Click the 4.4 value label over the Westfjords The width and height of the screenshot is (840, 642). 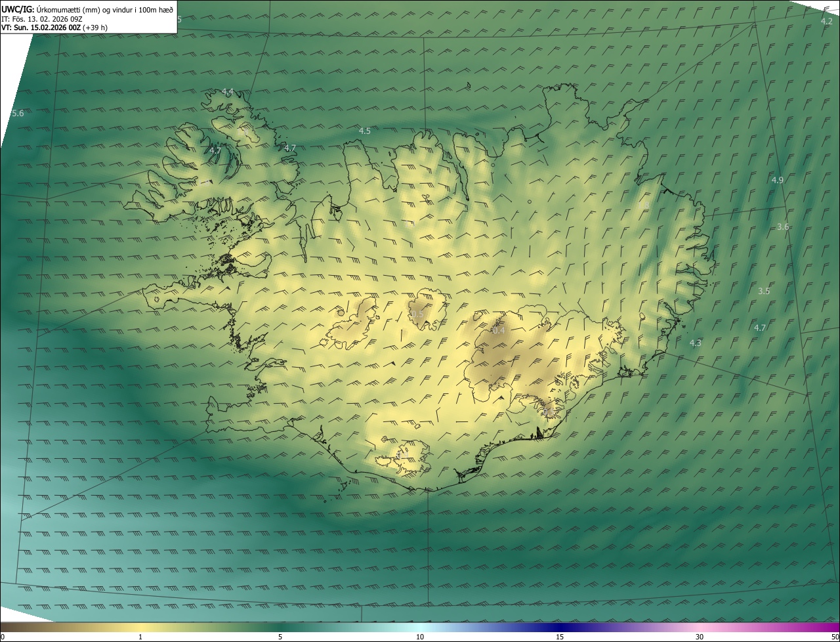click(x=227, y=92)
